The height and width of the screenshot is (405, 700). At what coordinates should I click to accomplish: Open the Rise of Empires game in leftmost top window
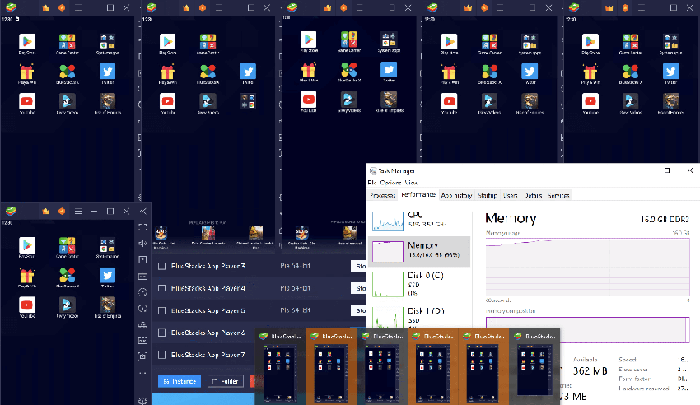coord(107,101)
